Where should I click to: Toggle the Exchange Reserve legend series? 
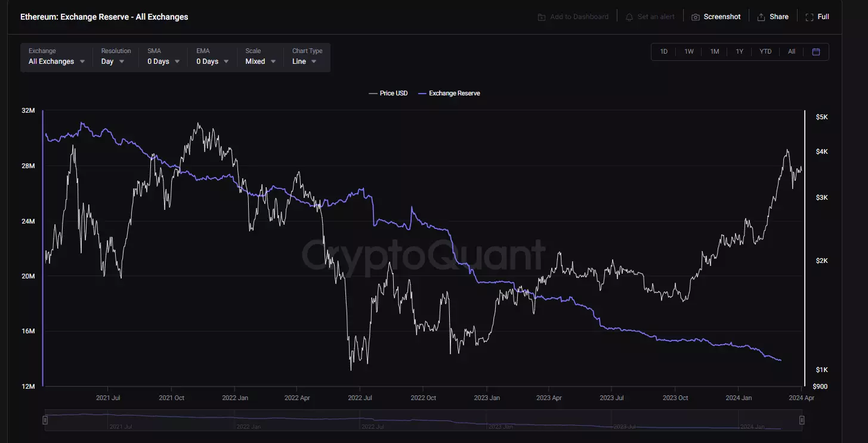coord(449,94)
